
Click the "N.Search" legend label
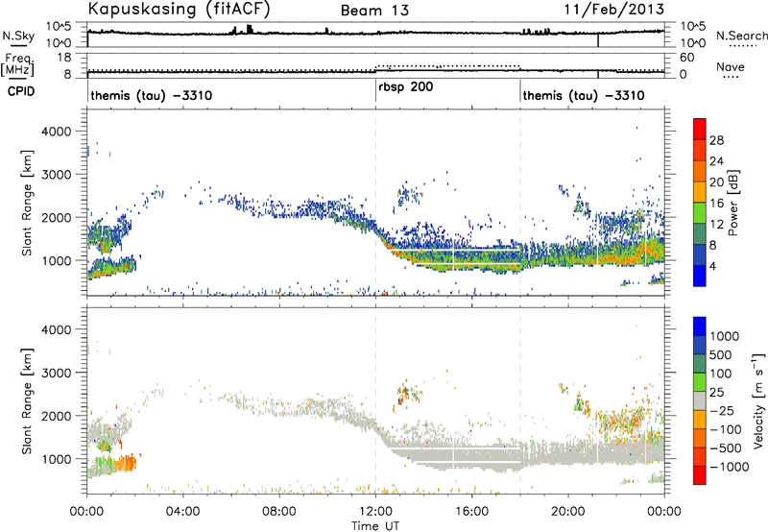click(742, 36)
